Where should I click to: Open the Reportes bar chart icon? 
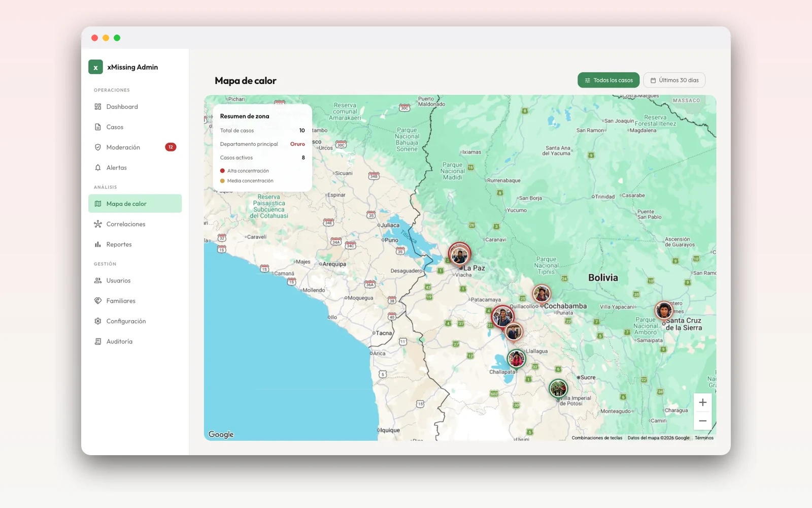(98, 244)
